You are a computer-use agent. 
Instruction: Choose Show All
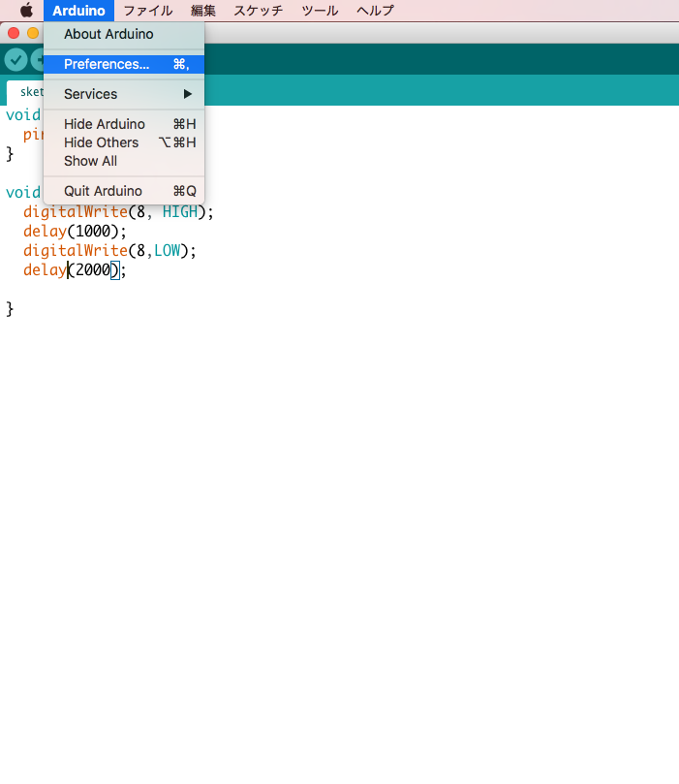point(124,161)
